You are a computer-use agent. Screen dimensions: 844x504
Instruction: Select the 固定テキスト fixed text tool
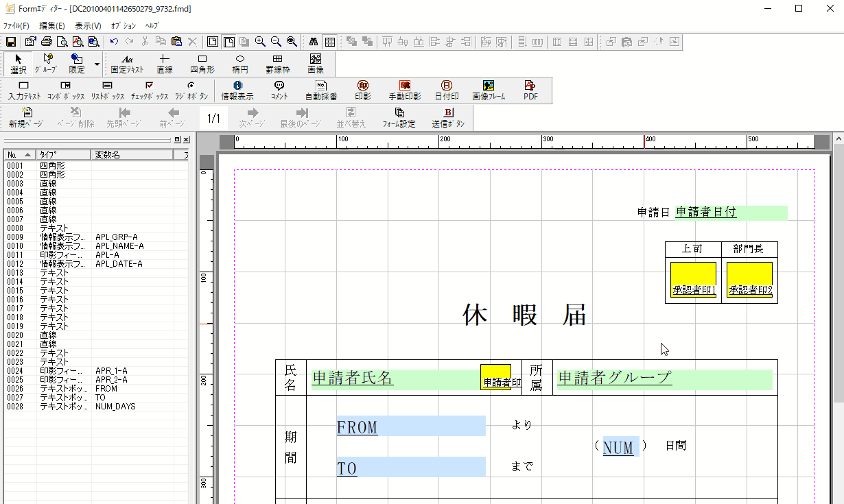point(128,64)
